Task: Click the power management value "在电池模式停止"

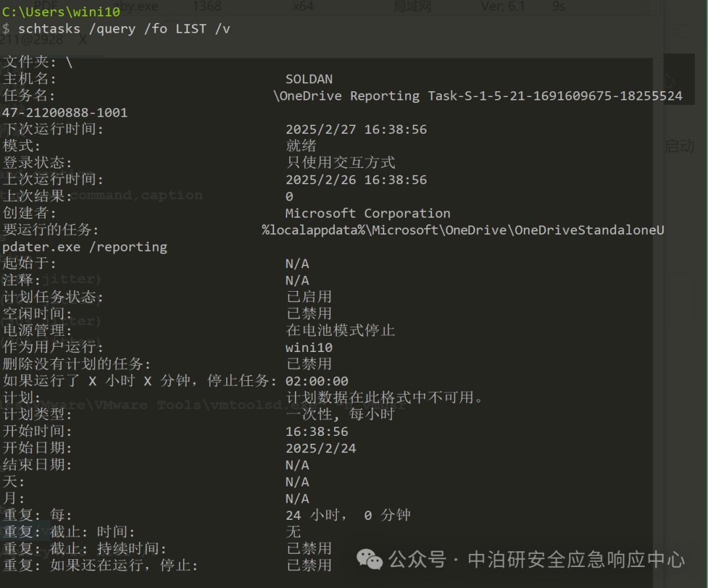Action: 340,330
